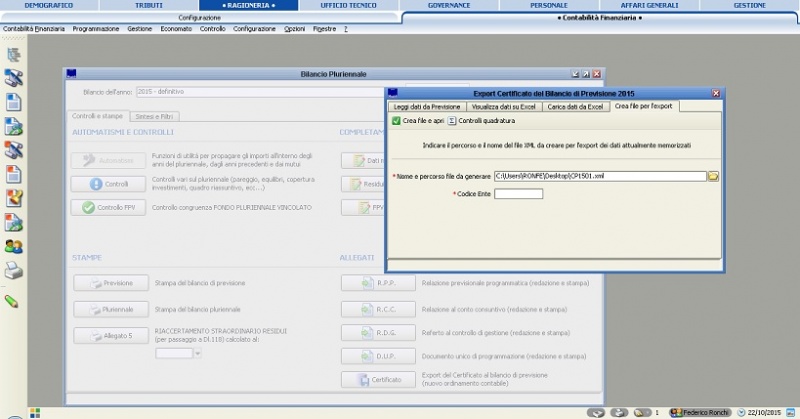This screenshot has width=800, height=419.
Task: Click the green Crea file e apri icon
Action: coord(397,121)
